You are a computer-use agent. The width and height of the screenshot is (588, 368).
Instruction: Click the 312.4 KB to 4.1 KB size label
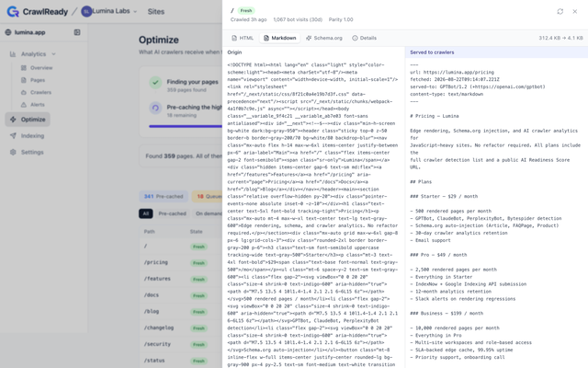click(x=560, y=38)
